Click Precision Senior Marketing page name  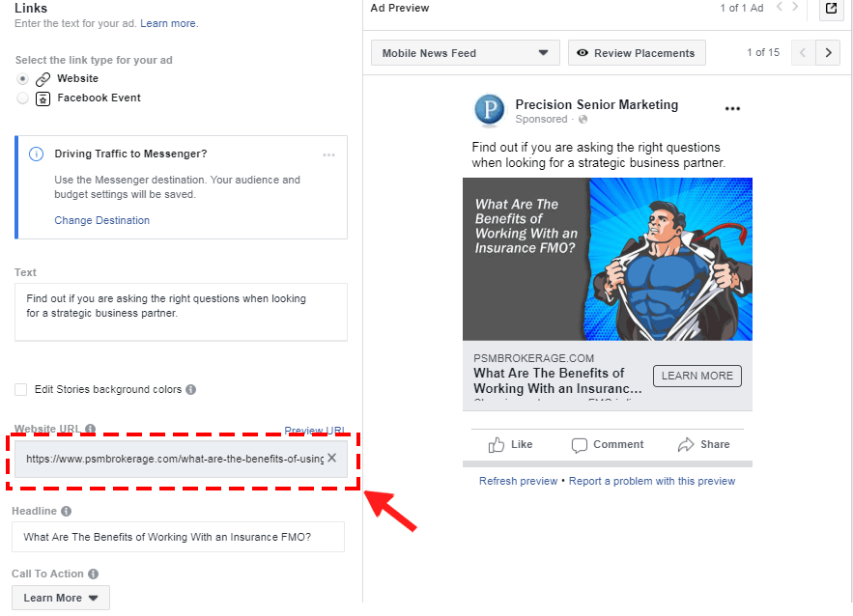coord(597,104)
